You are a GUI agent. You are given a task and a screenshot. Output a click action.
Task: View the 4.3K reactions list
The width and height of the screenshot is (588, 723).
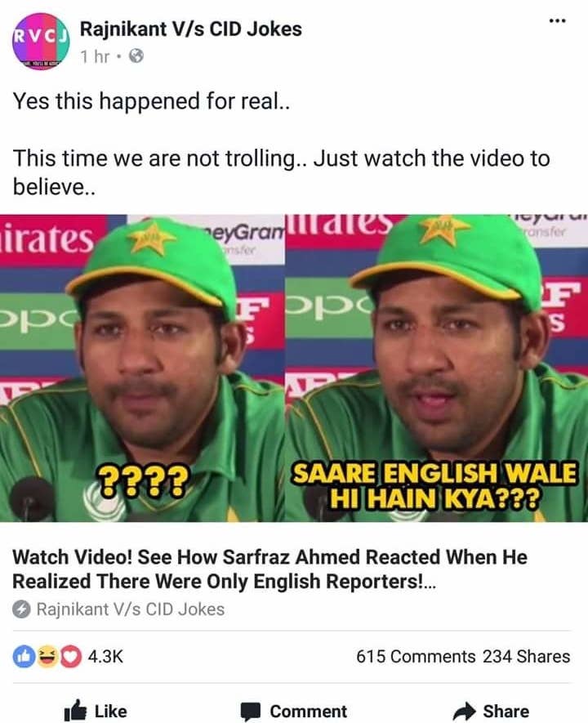105,657
